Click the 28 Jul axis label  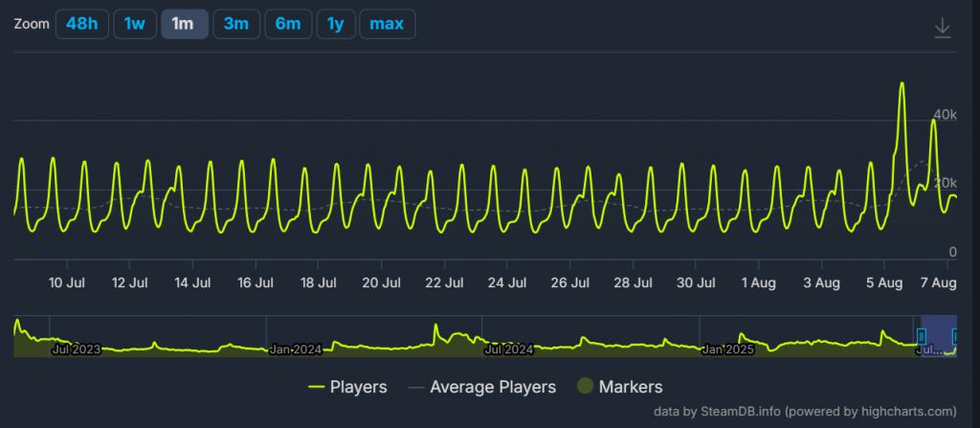point(633,282)
